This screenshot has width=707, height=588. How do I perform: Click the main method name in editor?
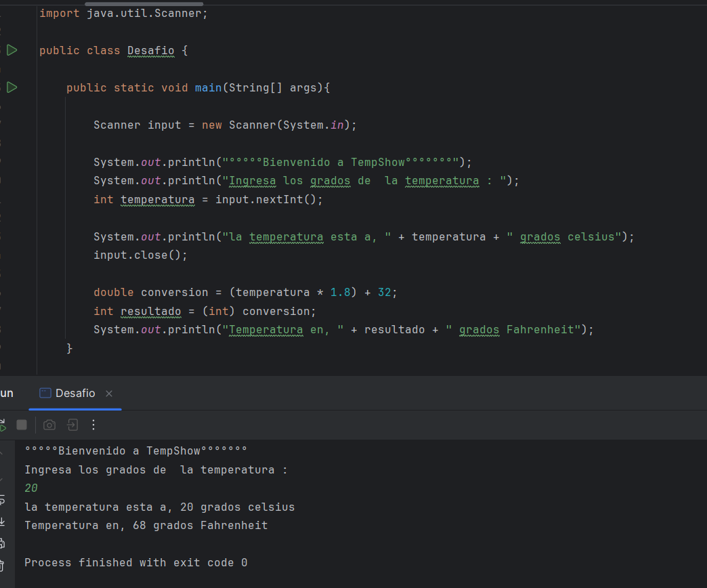208,88
